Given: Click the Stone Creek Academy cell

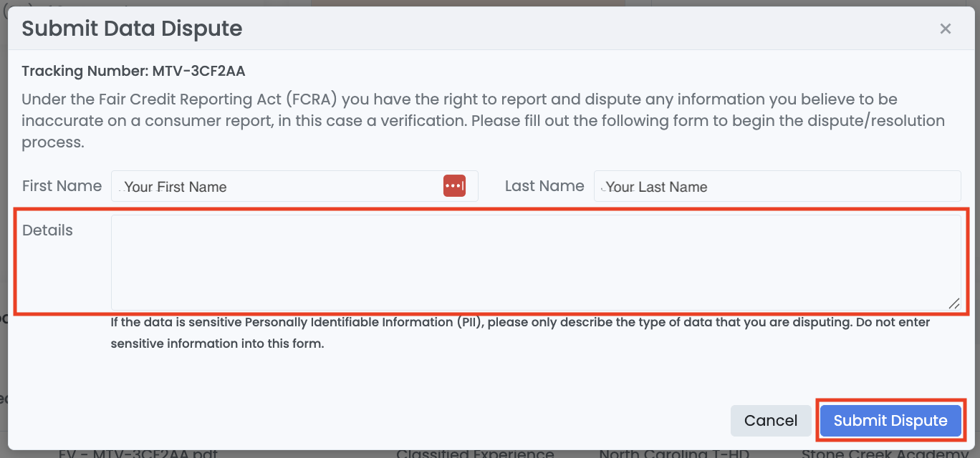Looking at the screenshot, I should [883, 454].
